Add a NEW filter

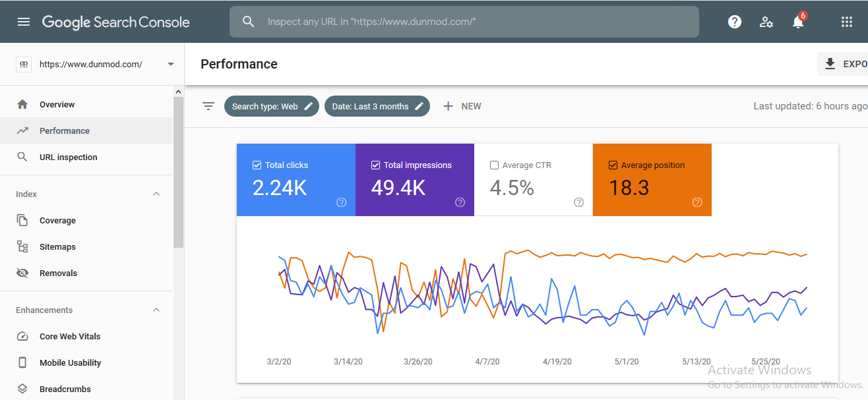tap(462, 106)
